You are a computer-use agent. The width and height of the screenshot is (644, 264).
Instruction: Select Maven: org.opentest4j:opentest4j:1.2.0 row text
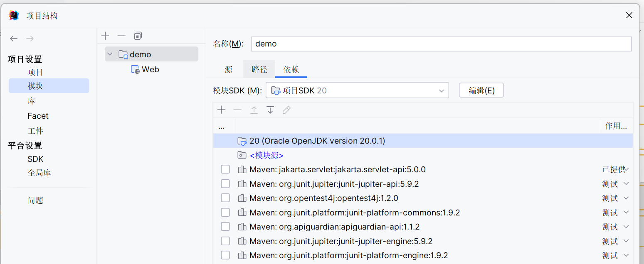(x=324, y=198)
